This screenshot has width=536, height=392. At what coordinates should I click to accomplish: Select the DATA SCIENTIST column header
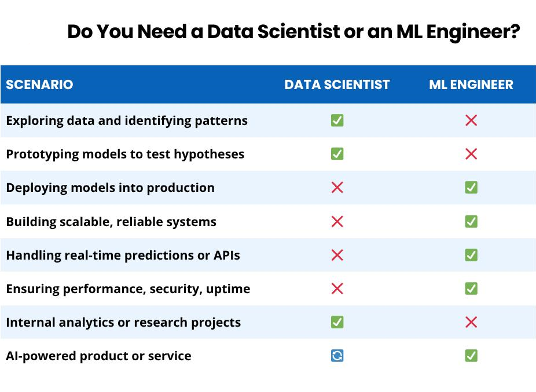(337, 84)
